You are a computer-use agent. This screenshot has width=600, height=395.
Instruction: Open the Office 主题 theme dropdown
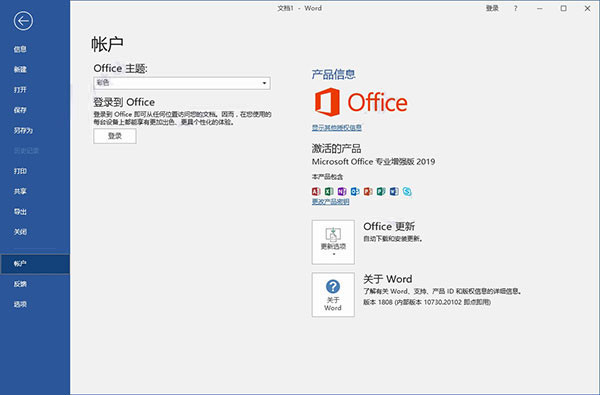(x=182, y=83)
